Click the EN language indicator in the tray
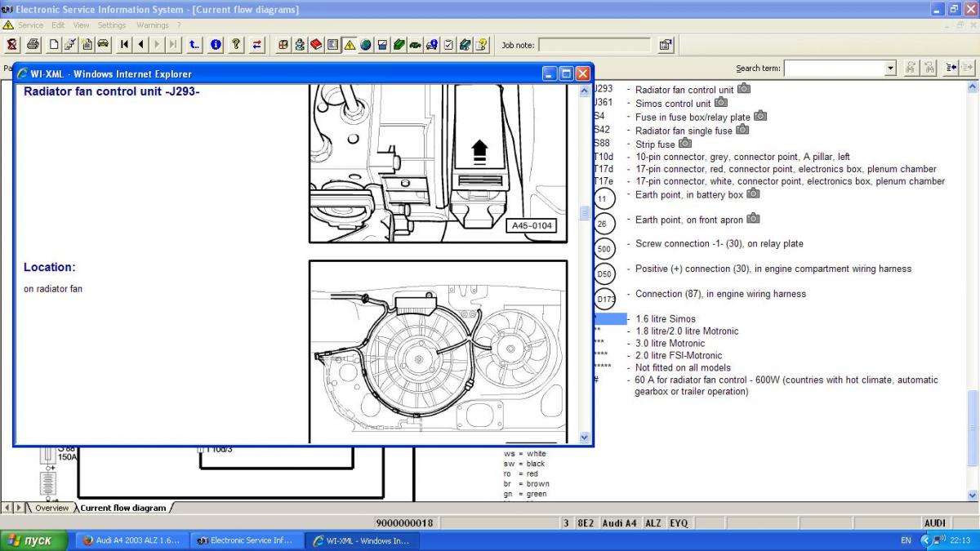The width and height of the screenshot is (980, 551). coord(906,540)
